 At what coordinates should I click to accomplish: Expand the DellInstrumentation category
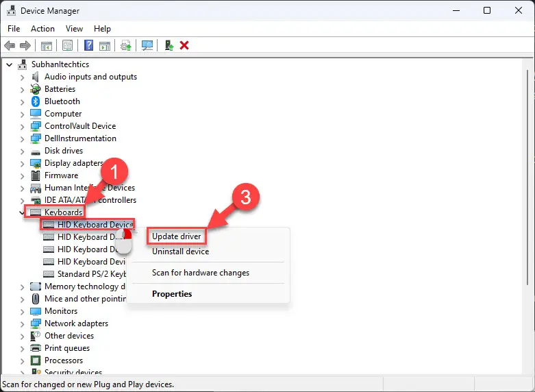point(22,139)
